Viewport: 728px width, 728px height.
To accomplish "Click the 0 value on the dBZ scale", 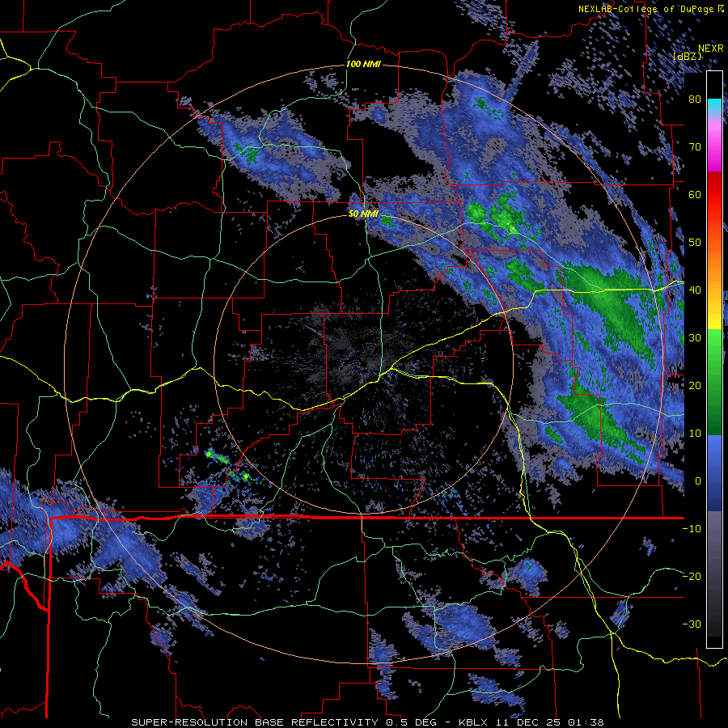I will click(697, 481).
